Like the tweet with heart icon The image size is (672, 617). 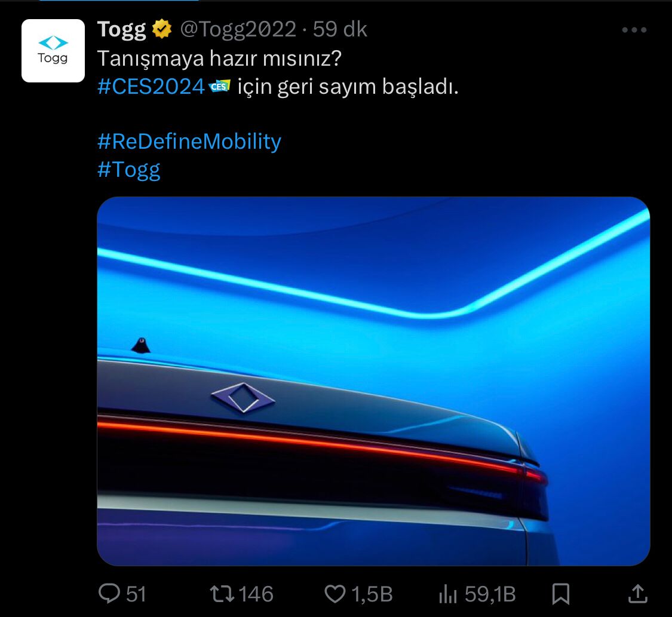tap(335, 594)
